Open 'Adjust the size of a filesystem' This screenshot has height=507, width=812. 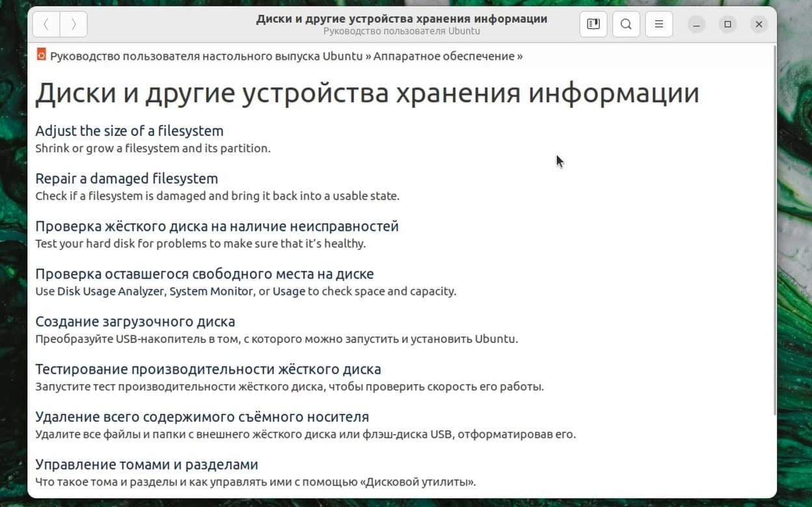click(x=129, y=131)
